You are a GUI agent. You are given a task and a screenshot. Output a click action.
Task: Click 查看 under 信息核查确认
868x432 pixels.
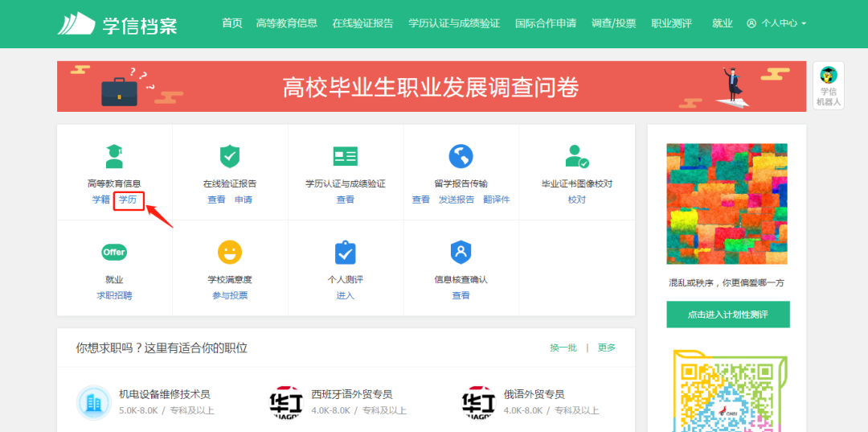pyautogui.click(x=461, y=295)
